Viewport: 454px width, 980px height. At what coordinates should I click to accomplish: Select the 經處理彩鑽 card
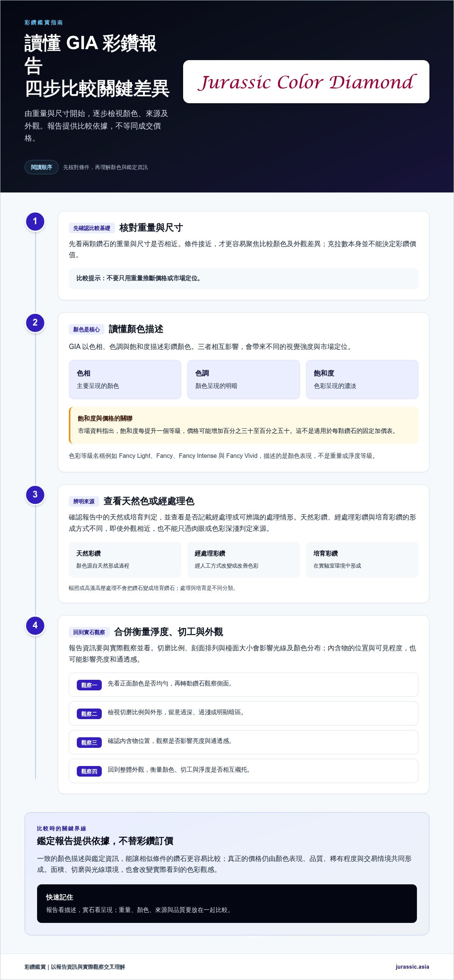point(244,560)
